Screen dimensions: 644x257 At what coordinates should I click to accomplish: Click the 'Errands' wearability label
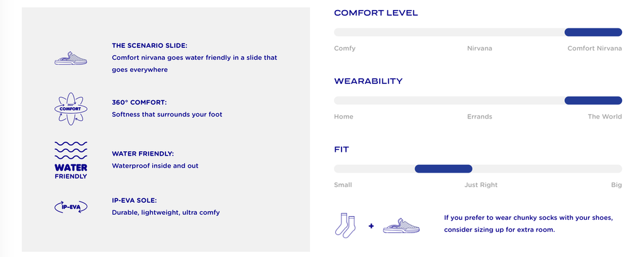click(479, 117)
